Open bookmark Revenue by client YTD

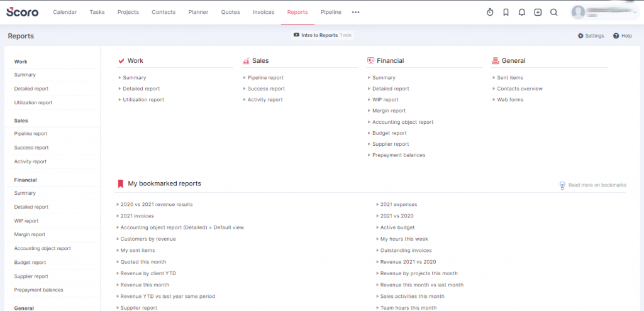148,273
